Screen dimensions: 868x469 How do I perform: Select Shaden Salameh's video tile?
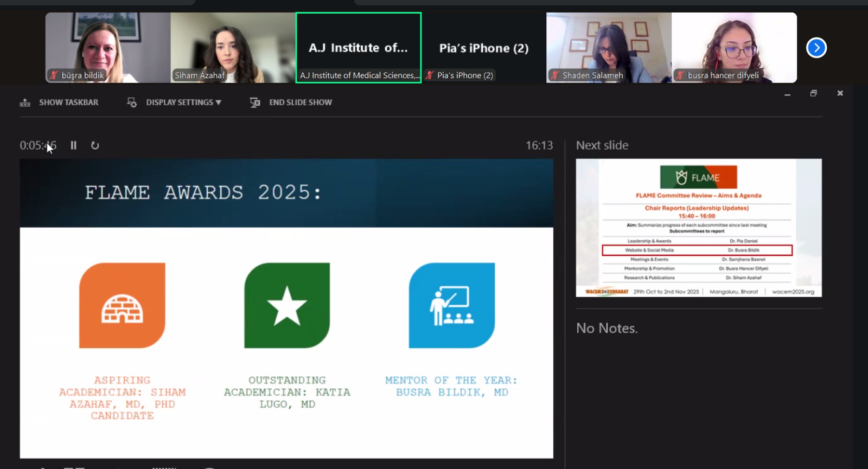tap(609, 48)
